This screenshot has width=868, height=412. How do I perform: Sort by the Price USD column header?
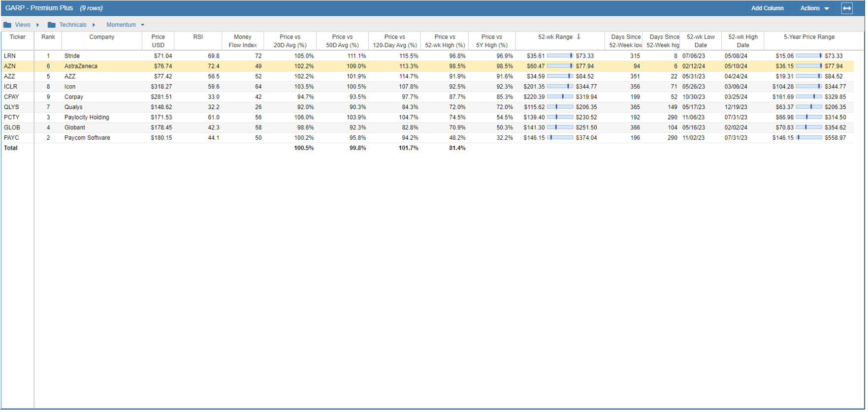(159, 41)
